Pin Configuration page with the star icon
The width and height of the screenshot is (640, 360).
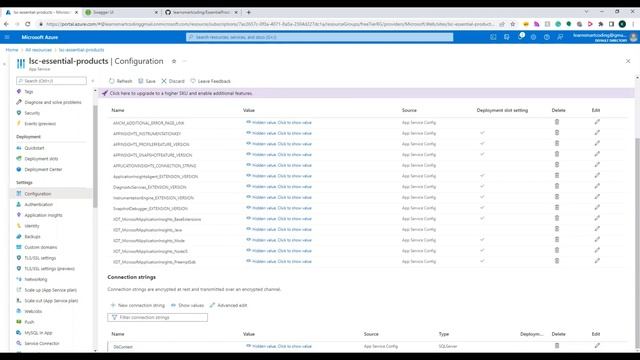pos(174,61)
